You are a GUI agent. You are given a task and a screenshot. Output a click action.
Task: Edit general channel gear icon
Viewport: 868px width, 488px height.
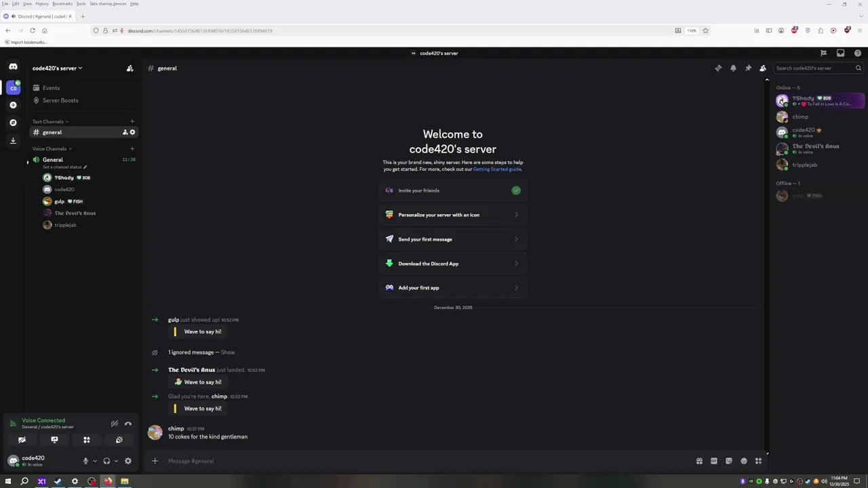pos(132,132)
